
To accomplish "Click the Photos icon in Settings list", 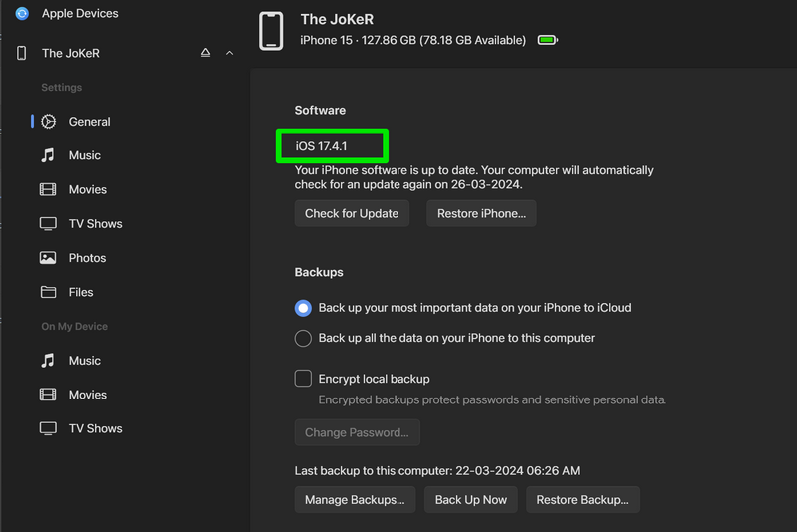I will click(x=48, y=258).
